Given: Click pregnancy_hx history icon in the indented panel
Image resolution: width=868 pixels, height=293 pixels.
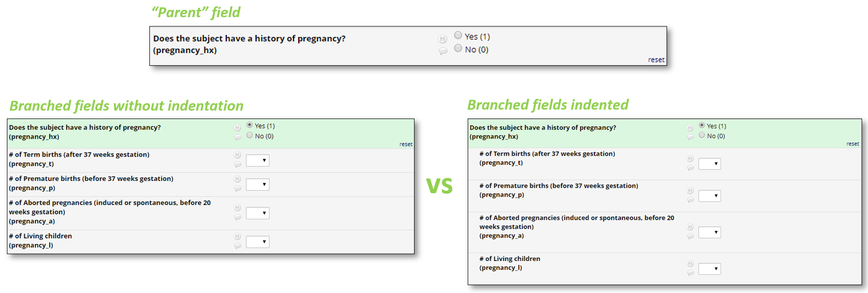Looking at the screenshot, I should tap(690, 128).
